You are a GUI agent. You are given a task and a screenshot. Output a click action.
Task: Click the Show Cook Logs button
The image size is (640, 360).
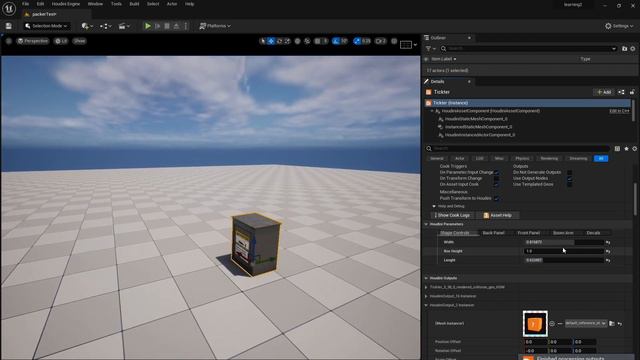tap(452, 215)
